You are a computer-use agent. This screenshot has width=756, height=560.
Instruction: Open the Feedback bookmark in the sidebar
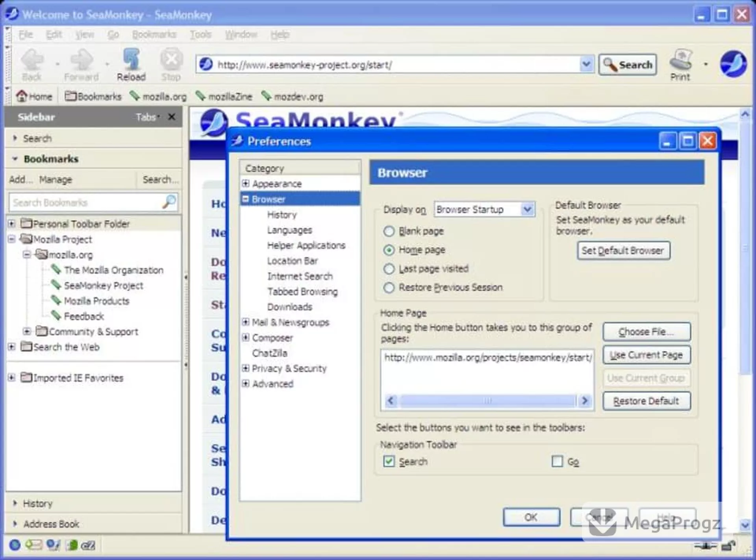click(x=78, y=316)
